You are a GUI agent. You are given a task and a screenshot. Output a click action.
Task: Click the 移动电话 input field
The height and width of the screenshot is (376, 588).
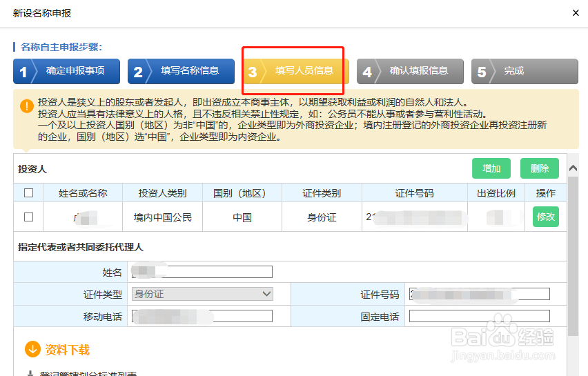click(x=202, y=316)
